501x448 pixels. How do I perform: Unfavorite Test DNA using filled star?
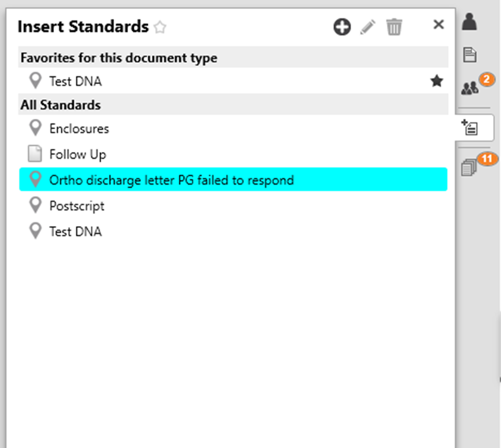tap(436, 81)
